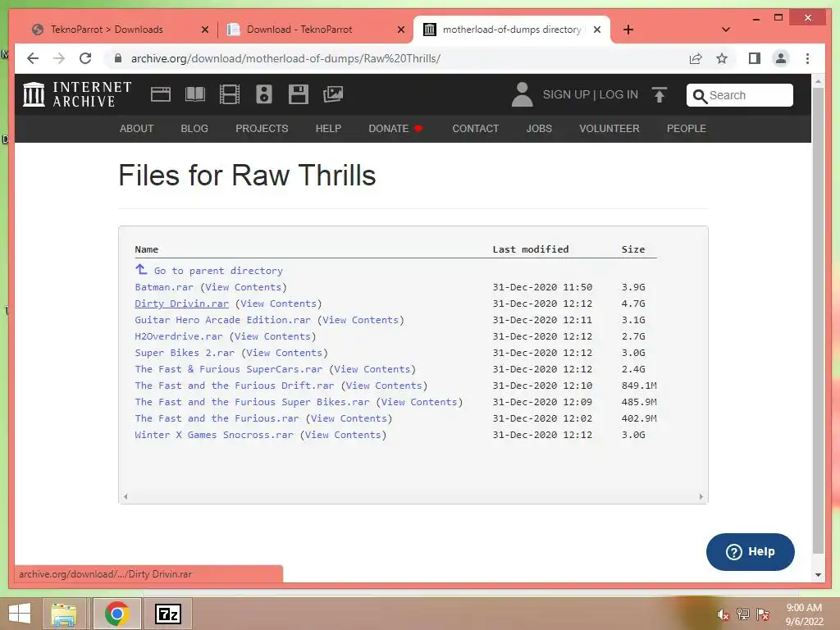Screen dimensions: 840x630
Task: View Contents of Batman.rar
Action: point(243,287)
